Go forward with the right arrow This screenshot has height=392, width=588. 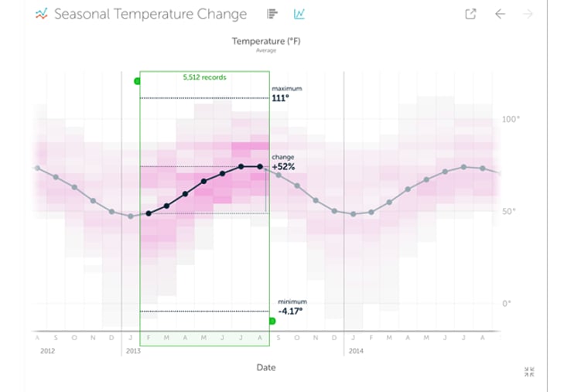(528, 14)
